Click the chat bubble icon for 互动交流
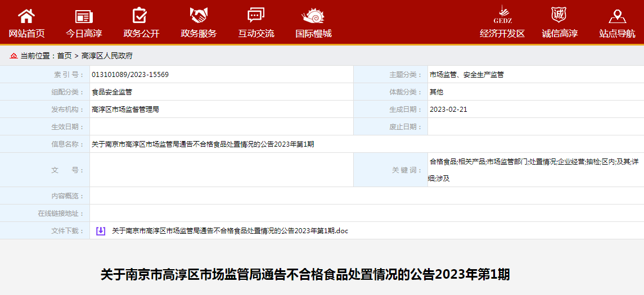This screenshot has width=644, height=295. 256,16
